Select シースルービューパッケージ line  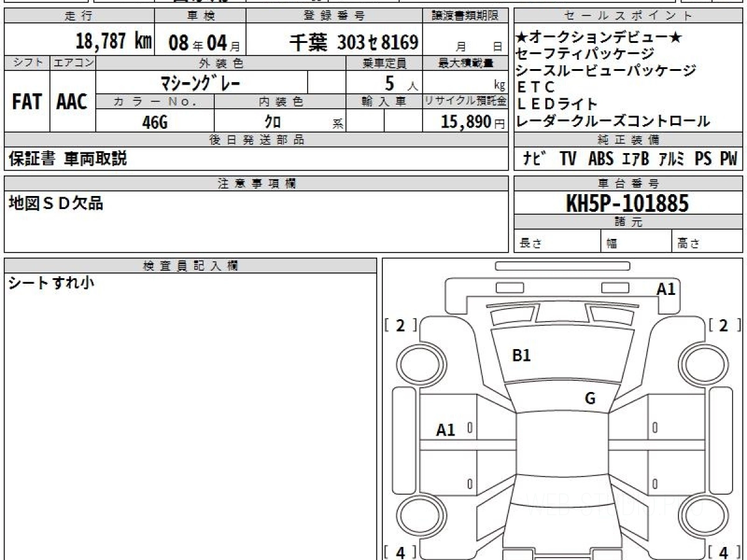[x=606, y=71]
